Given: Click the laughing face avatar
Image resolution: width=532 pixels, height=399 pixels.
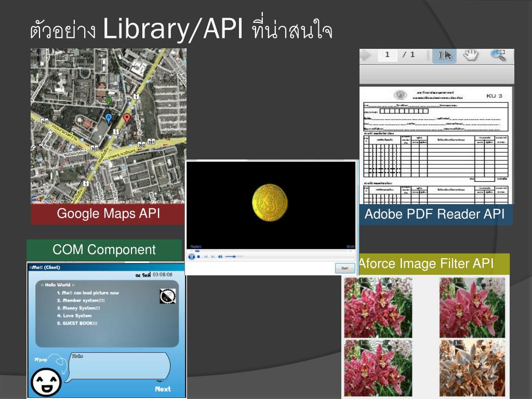Looking at the screenshot, I should pyautogui.click(x=46, y=382).
